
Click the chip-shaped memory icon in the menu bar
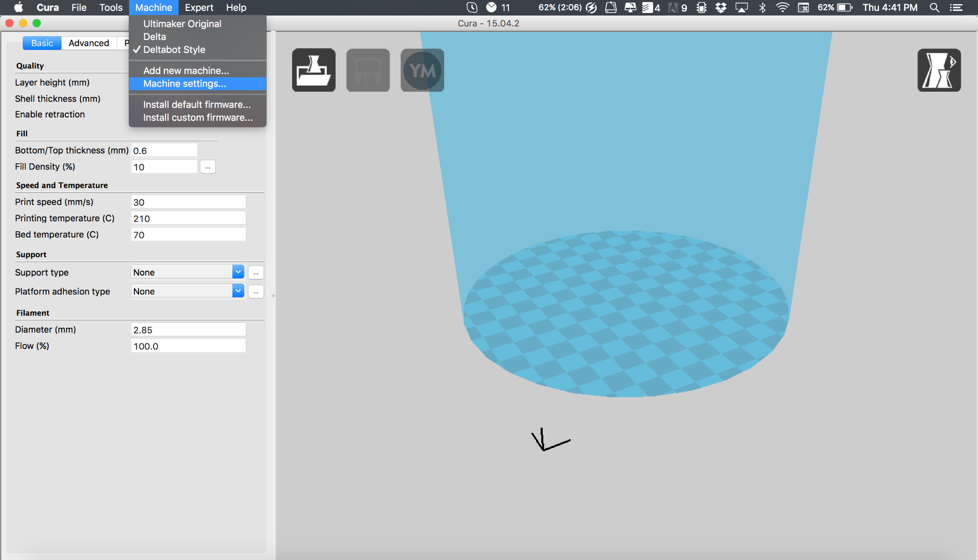tap(701, 7)
